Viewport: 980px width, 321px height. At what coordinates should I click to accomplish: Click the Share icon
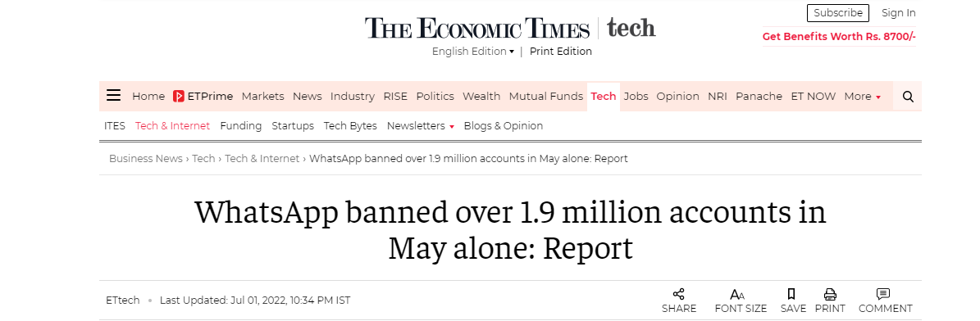(x=679, y=294)
